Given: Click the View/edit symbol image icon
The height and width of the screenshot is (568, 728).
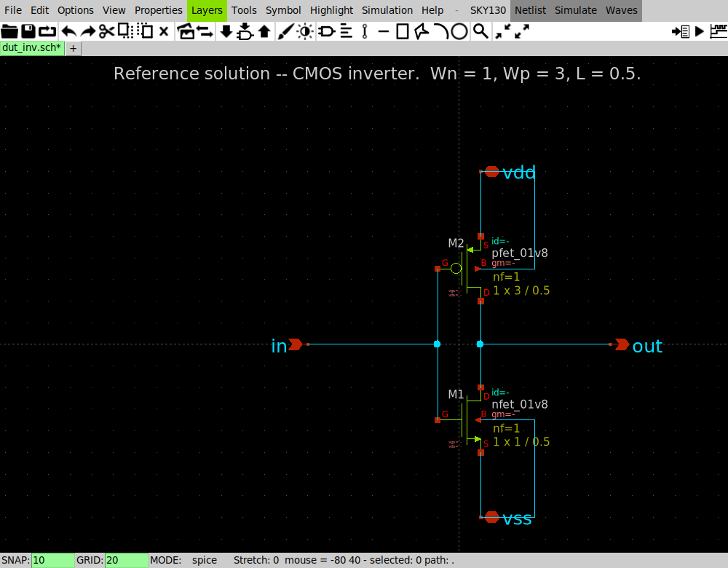Looking at the screenshot, I should (x=186, y=31).
